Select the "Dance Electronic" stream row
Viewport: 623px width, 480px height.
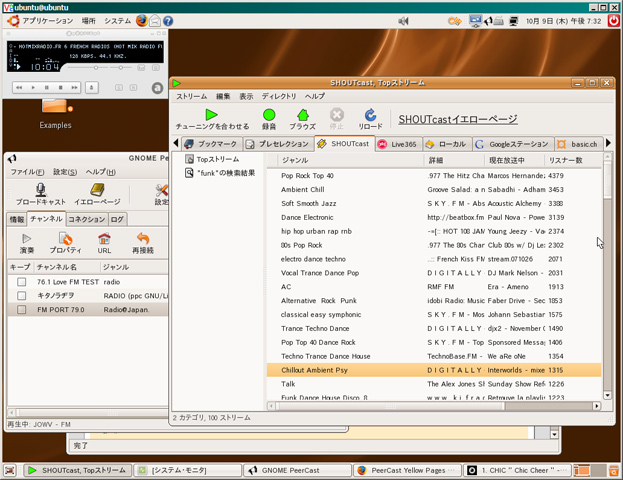[434, 217]
